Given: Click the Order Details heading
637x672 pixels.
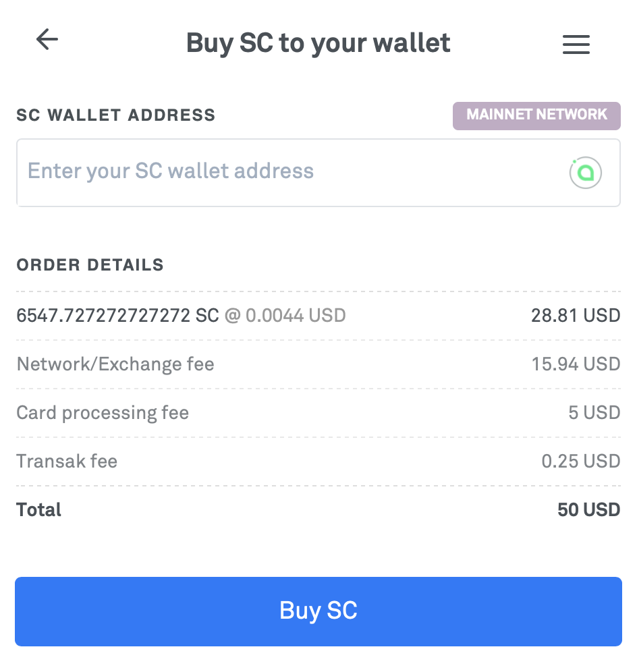Looking at the screenshot, I should click(x=90, y=265).
